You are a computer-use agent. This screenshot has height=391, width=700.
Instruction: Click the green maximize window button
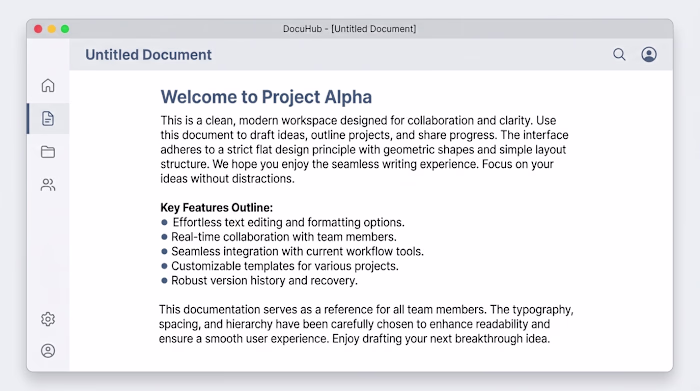(65, 29)
